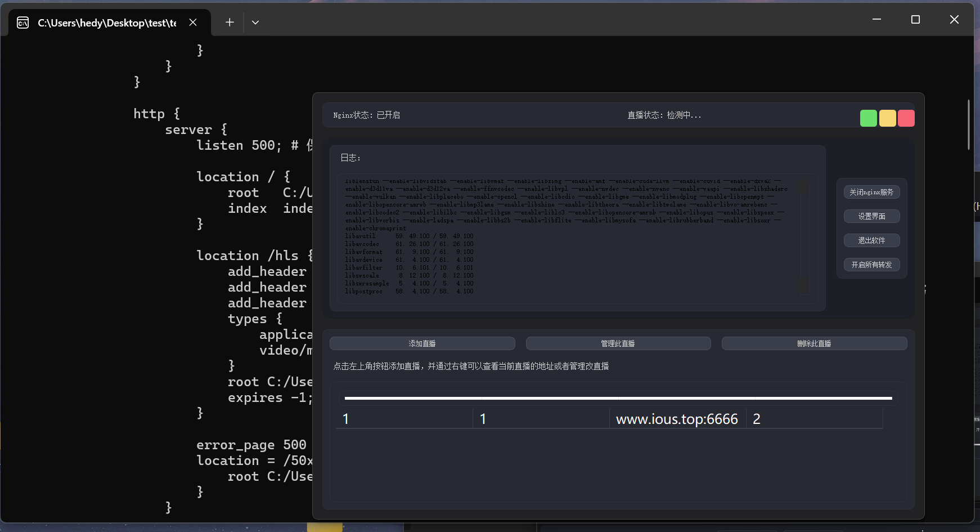Image resolution: width=980 pixels, height=532 pixels.
Task: Select the table cell containing 2
Action: [814, 419]
